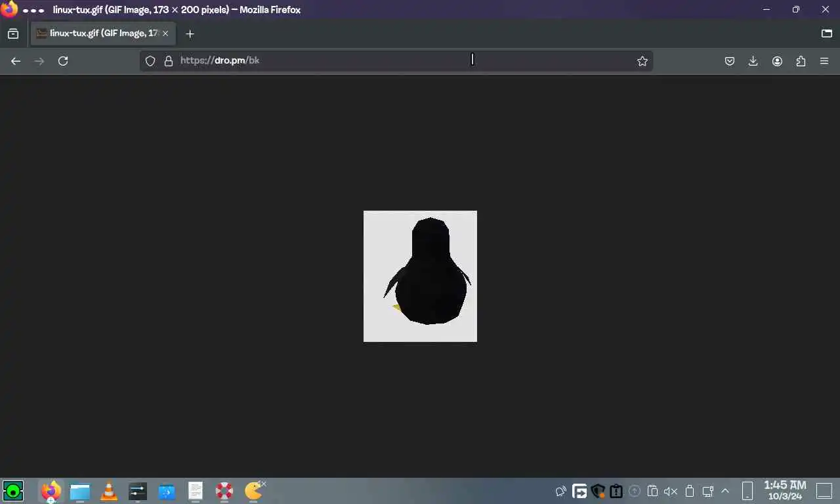Open the clipboard alert tray icon
Image resolution: width=840 pixels, height=504 pixels.
pyautogui.click(x=616, y=491)
